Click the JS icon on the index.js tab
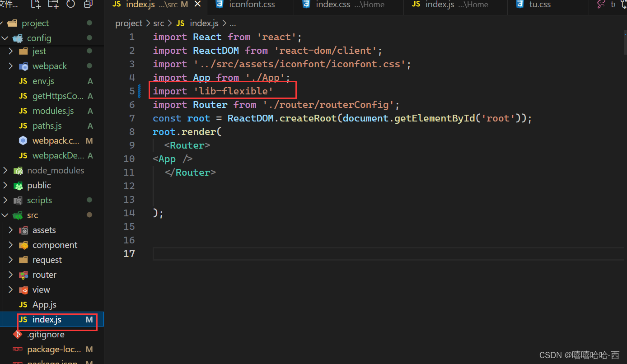This screenshot has width=627, height=364. coord(116,5)
